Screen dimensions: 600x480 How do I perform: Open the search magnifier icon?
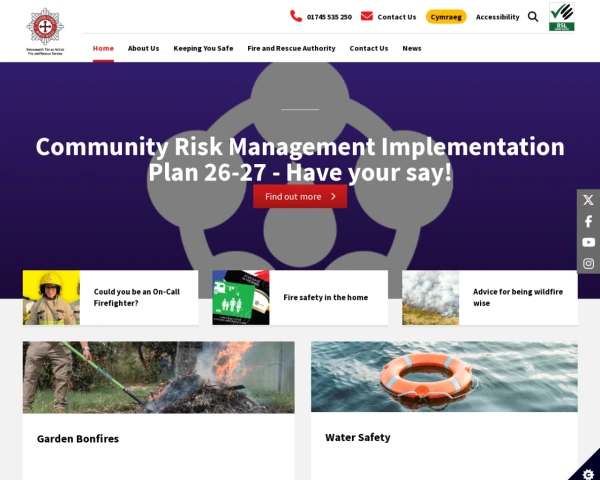point(533,16)
